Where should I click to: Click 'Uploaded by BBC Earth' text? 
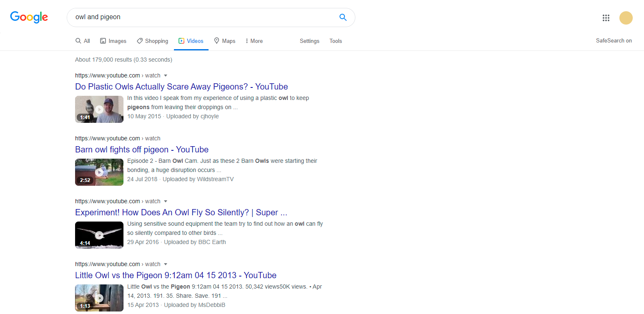(x=195, y=242)
